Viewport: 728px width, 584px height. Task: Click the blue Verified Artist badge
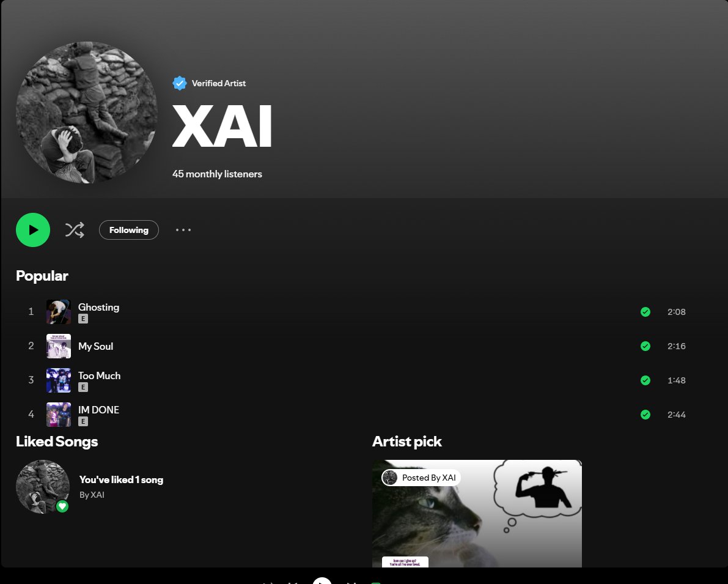pos(180,83)
